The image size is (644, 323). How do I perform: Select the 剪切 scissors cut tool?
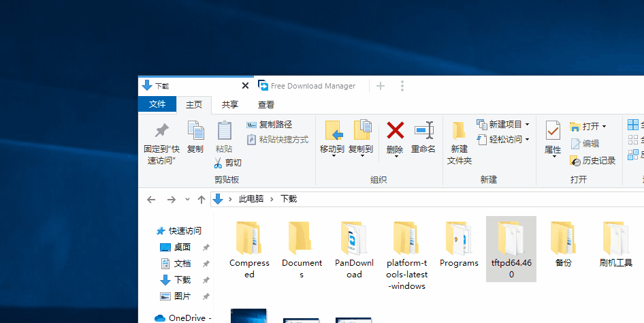pyautogui.click(x=227, y=163)
